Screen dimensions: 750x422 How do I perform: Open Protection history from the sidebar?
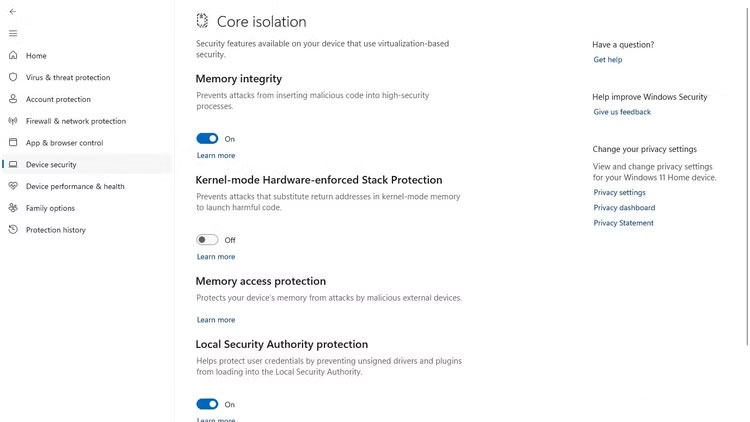point(55,230)
